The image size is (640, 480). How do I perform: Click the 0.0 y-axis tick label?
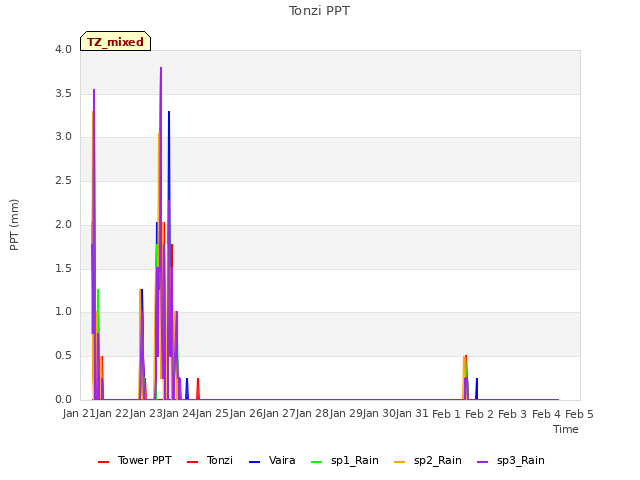coord(63,400)
